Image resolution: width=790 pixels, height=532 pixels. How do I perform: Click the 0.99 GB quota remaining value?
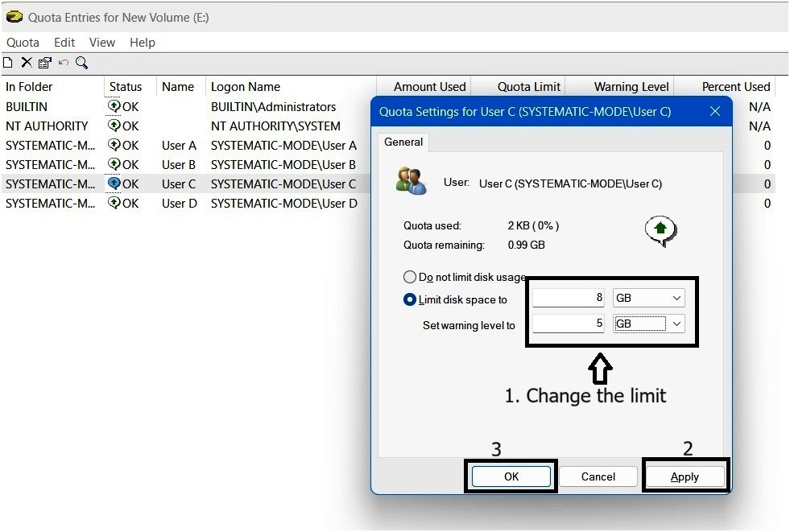[x=526, y=245]
